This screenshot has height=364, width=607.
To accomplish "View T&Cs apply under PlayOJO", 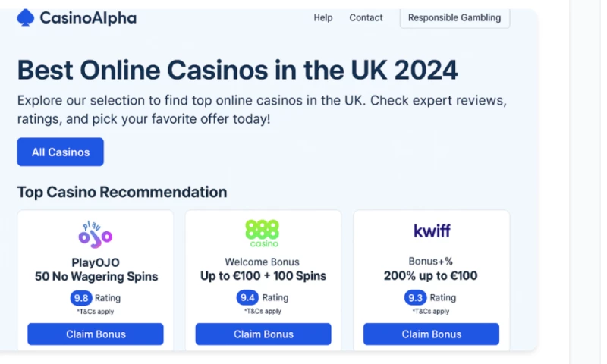I will tap(96, 312).
